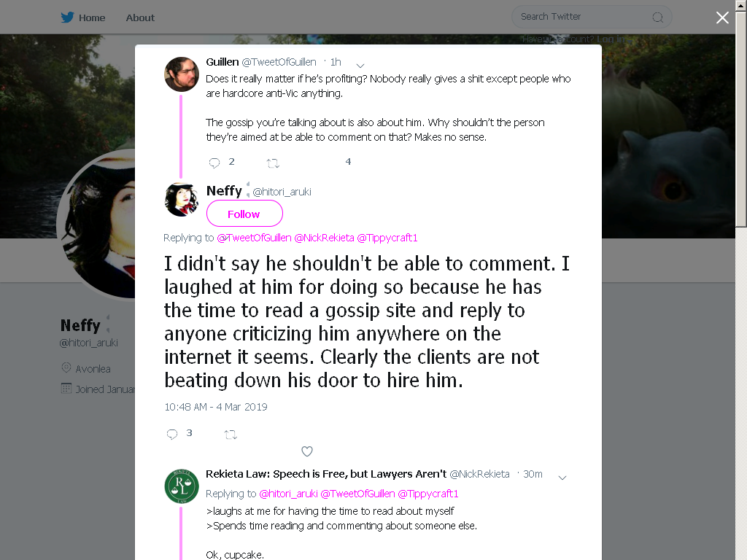Open the @Tippycraft1 mention in Neffy's reply
747x560 pixels.
click(x=387, y=238)
